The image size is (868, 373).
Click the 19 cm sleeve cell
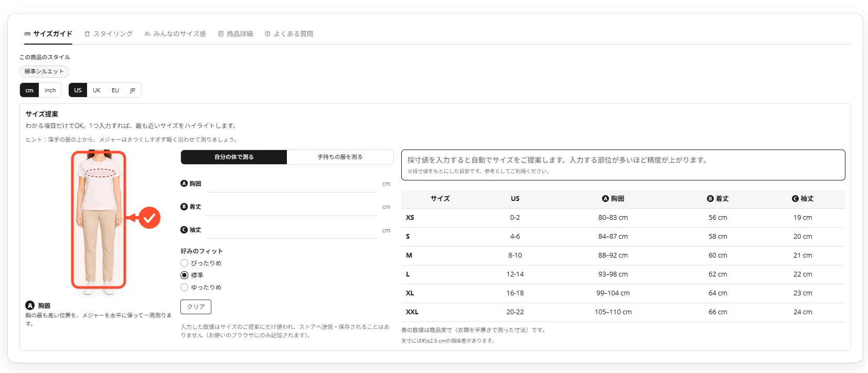click(x=803, y=218)
